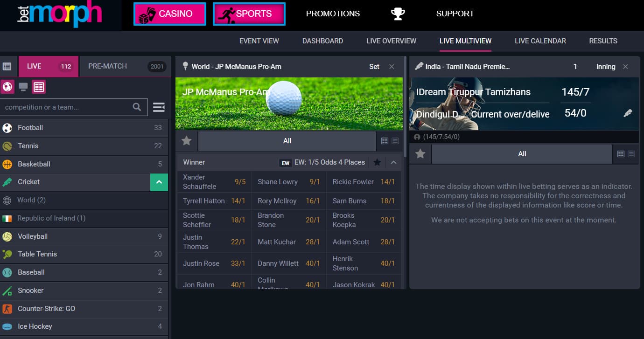Image resolution: width=644 pixels, height=339 pixels.
Task: Click the trophy icon in top navigation
Action: (x=398, y=14)
